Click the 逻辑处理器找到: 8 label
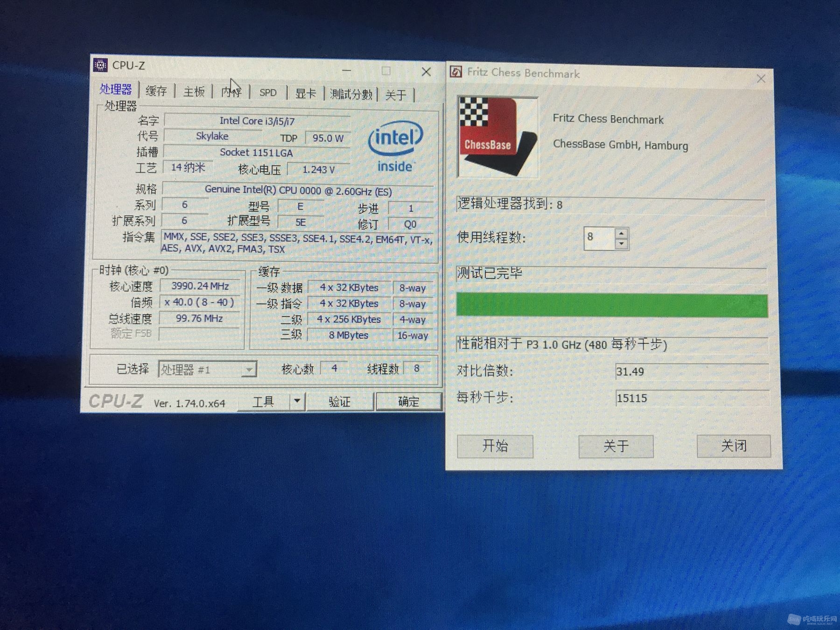The image size is (840, 630). coord(510,204)
